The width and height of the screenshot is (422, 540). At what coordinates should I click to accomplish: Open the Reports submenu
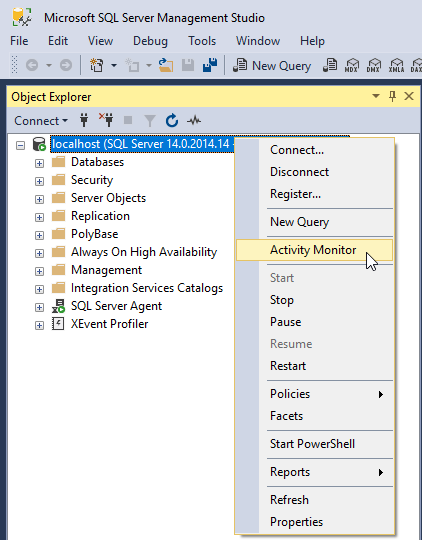pyautogui.click(x=314, y=472)
